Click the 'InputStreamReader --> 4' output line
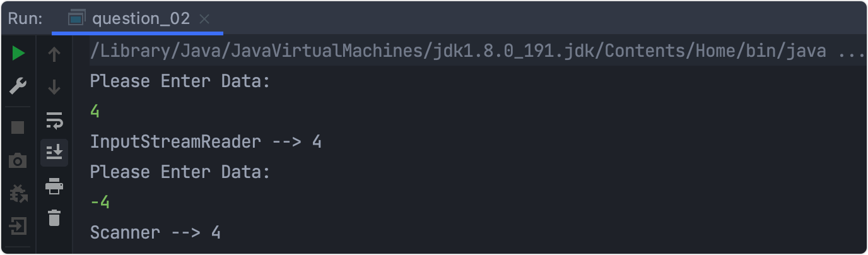 206,141
